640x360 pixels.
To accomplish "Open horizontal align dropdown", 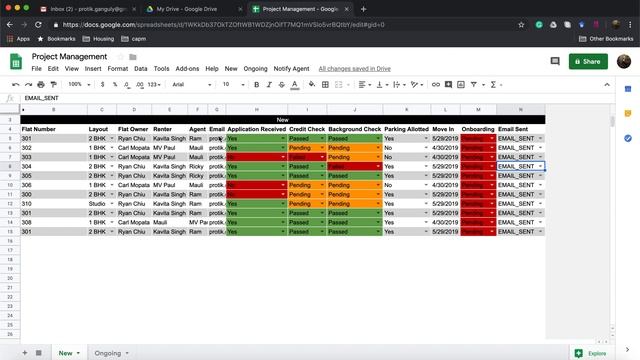I will tap(364, 84).
